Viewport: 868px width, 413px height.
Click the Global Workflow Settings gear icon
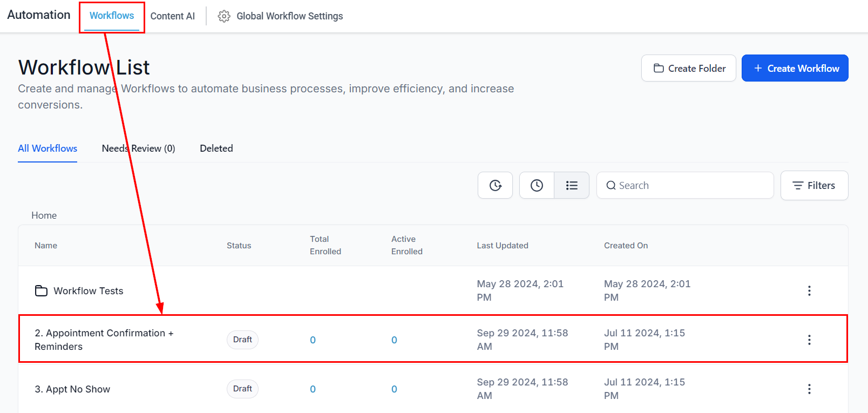point(224,16)
